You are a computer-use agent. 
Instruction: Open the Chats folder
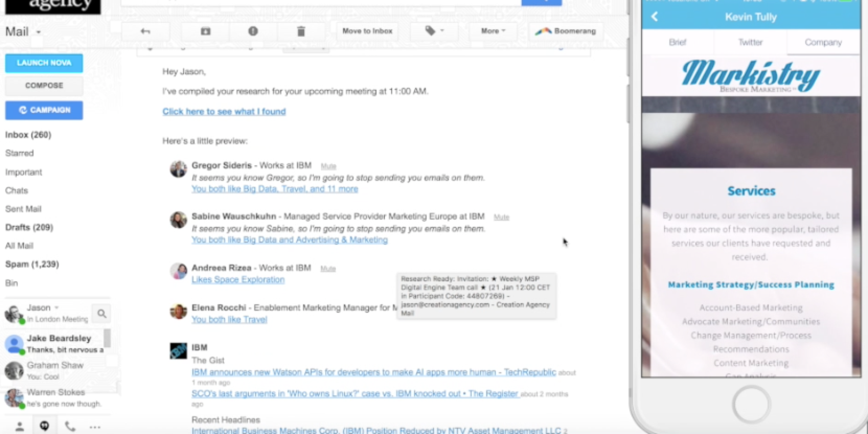pyautogui.click(x=17, y=191)
